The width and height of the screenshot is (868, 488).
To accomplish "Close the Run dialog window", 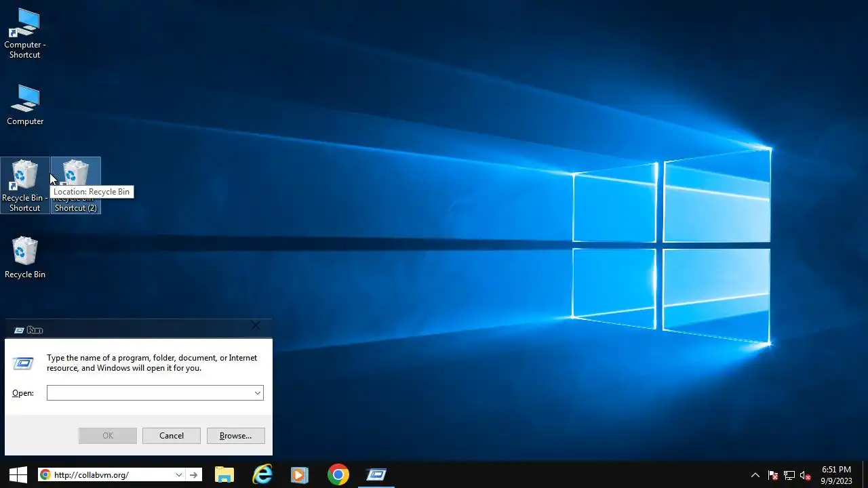I will [256, 325].
